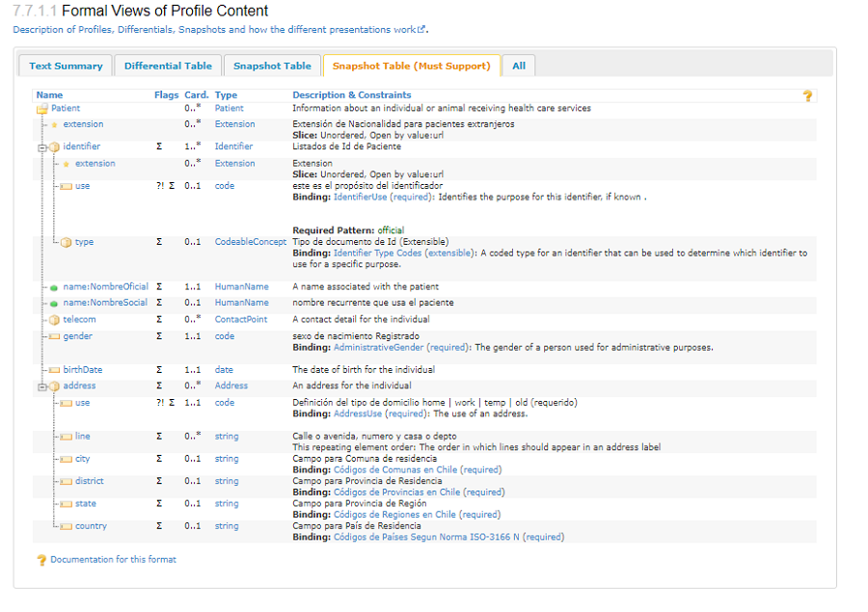868x612 pixels.
Task: Open the Differential Table tab
Action: [x=168, y=66]
